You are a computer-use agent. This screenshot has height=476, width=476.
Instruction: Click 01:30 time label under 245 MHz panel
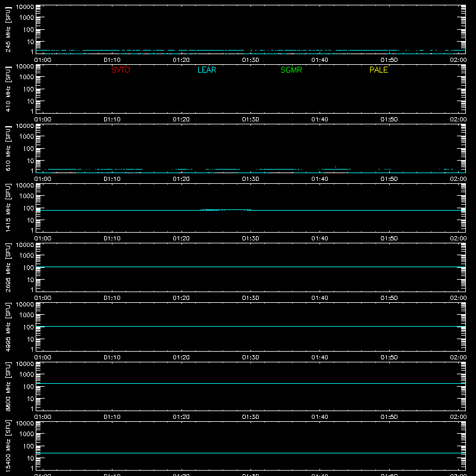pos(250,60)
